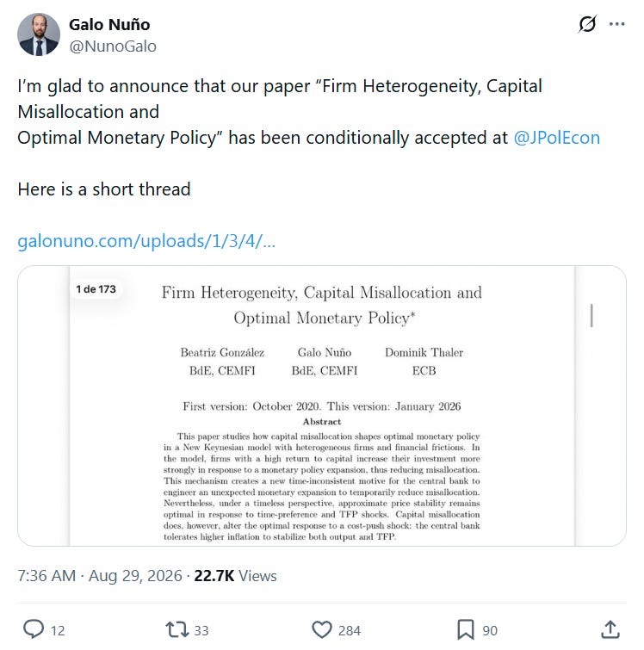The image size is (644, 650).
Task: Click the Grok slash-circle icon
Action: tap(587, 24)
